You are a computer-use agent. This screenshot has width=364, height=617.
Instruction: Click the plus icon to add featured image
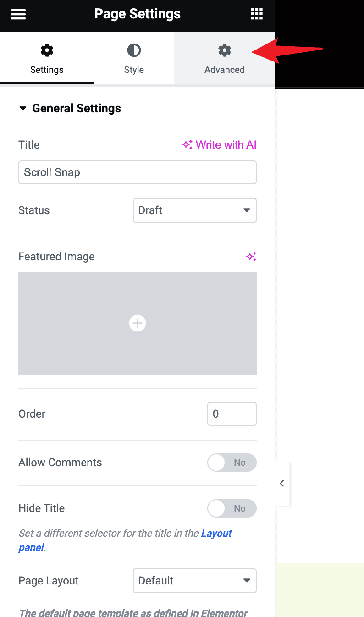point(137,323)
